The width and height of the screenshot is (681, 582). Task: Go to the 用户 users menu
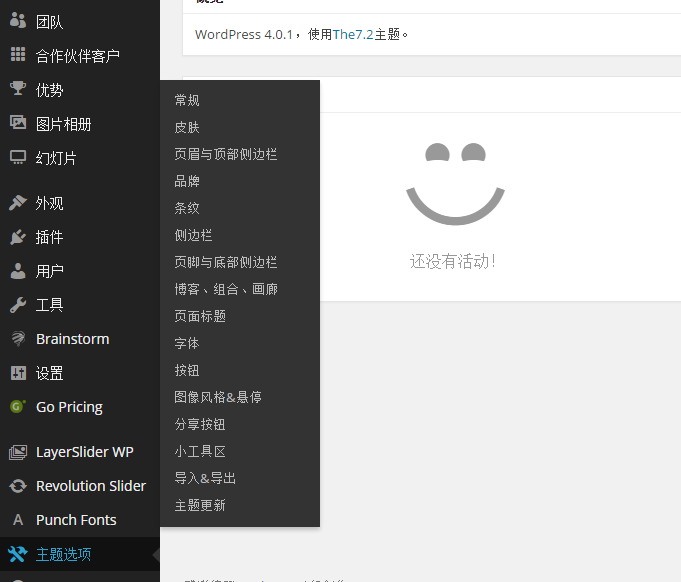point(50,271)
